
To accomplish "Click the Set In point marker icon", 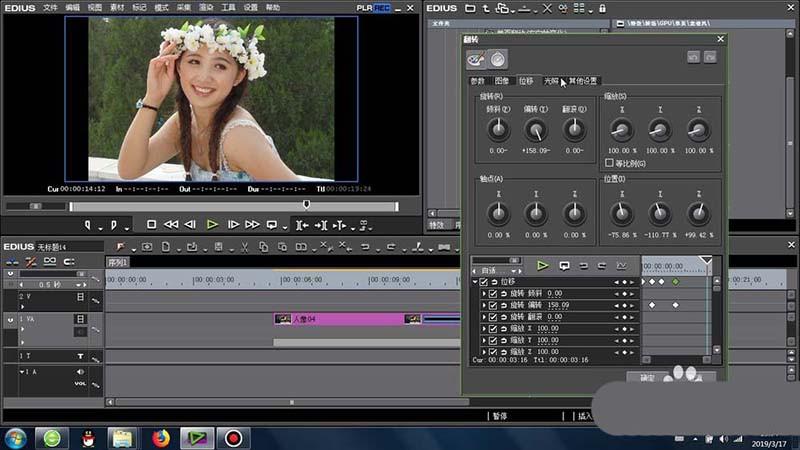I will point(89,225).
